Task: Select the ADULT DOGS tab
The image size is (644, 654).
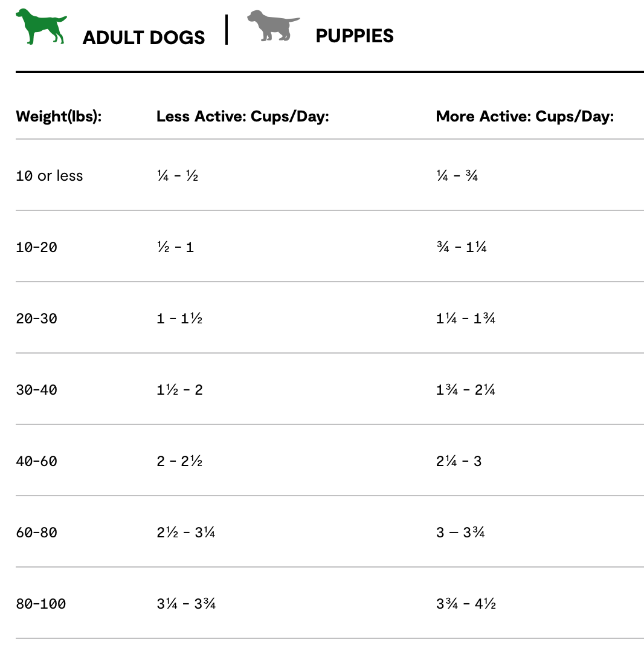Action: [144, 37]
